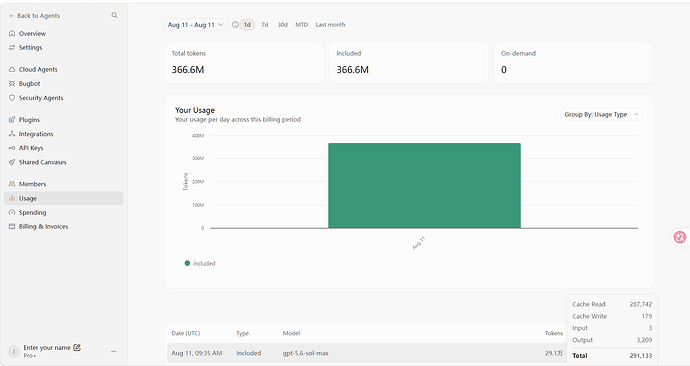Image resolution: width=690 pixels, height=366 pixels.
Task: Click the pink floating assistant icon
Action: tap(680, 237)
